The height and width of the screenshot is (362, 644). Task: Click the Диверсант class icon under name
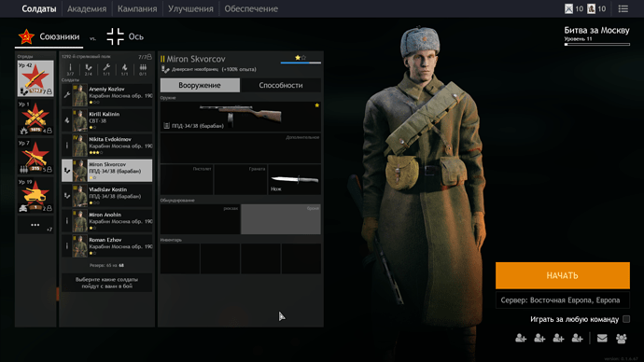pyautogui.click(x=165, y=69)
